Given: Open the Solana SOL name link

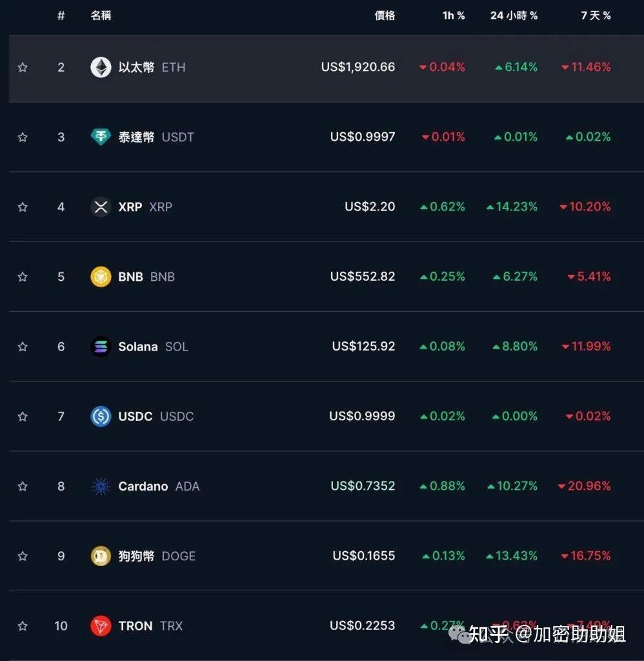Looking at the screenshot, I should [x=153, y=347].
